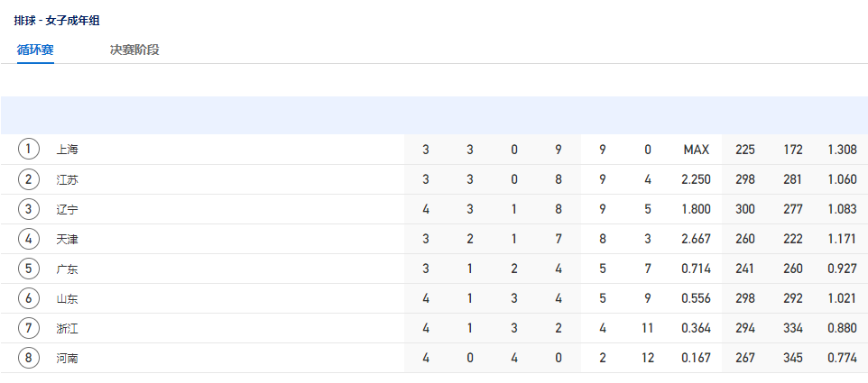
Task: Click the 排球 - 女子成年组 heading
Action: tap(57, 21)
